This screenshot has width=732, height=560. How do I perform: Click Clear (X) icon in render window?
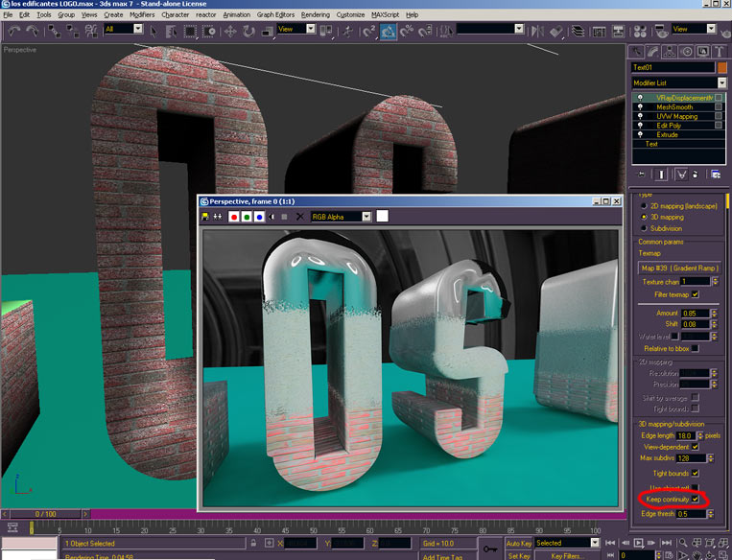click(299, 217)
